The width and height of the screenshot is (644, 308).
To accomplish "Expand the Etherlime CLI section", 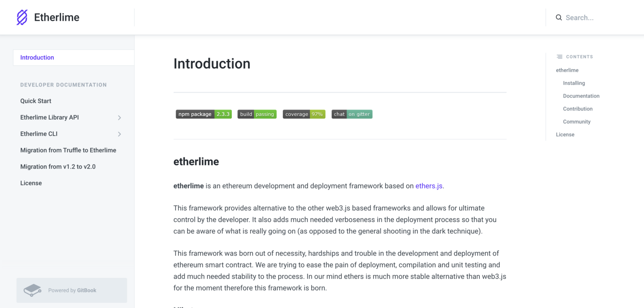I will click(119, 134).
